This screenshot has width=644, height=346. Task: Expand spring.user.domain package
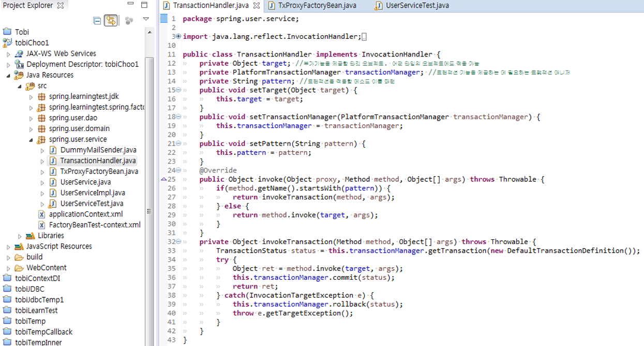[x=31, y=129]
